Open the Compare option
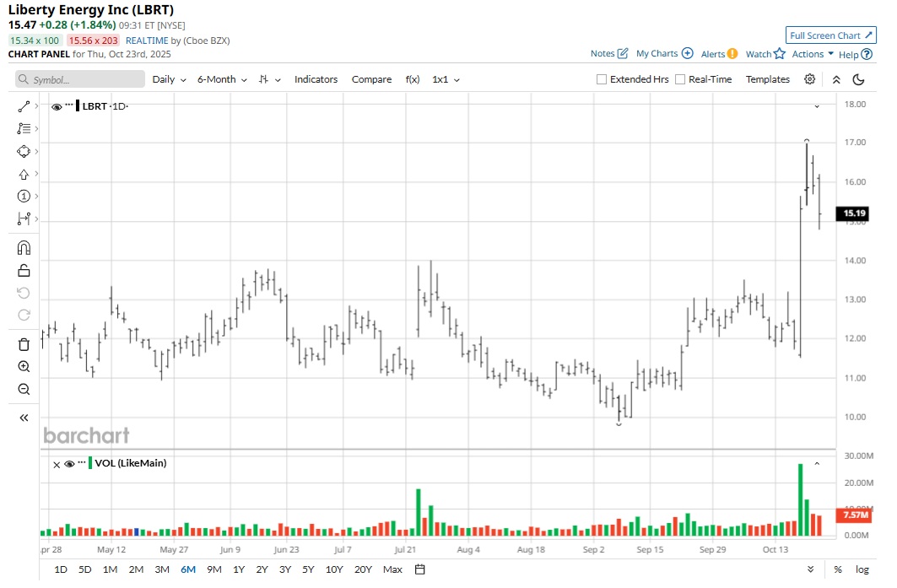Viewport: 897px width, 588px height. point(371,79)
